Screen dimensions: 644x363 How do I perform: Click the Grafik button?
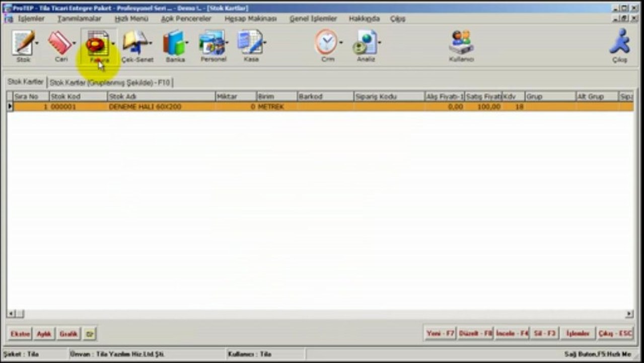tap(68, 334)
